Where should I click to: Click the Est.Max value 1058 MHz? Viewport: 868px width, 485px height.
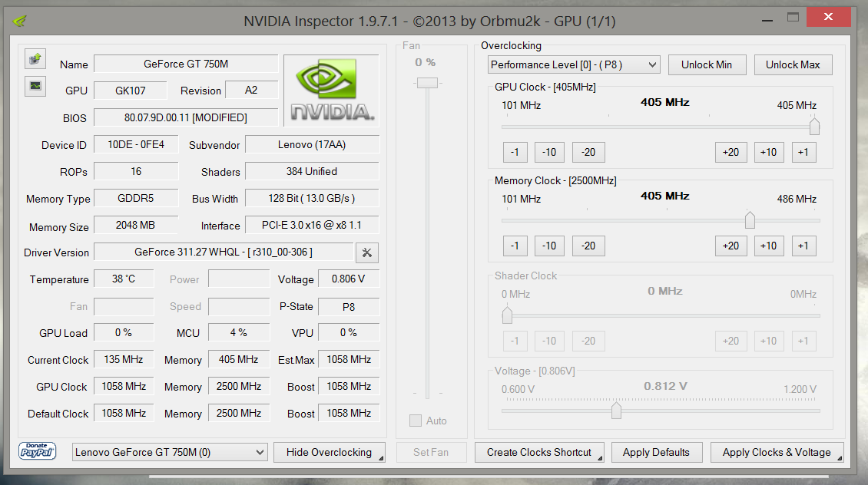pos(349,359)
